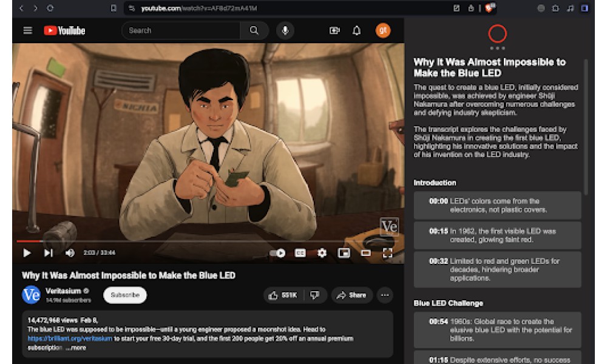Open the Create video camera icon
This screenshot has width=607, height=364.
click(x=334, y=30)
